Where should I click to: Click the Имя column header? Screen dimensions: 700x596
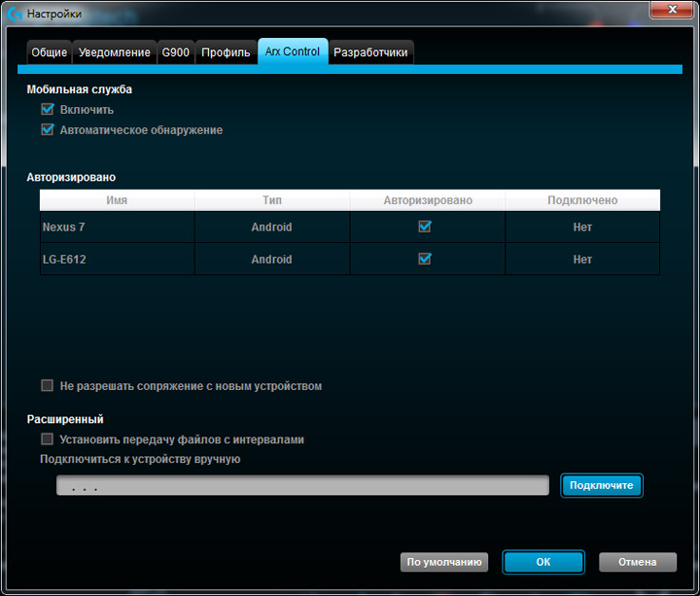coord(117,200)
